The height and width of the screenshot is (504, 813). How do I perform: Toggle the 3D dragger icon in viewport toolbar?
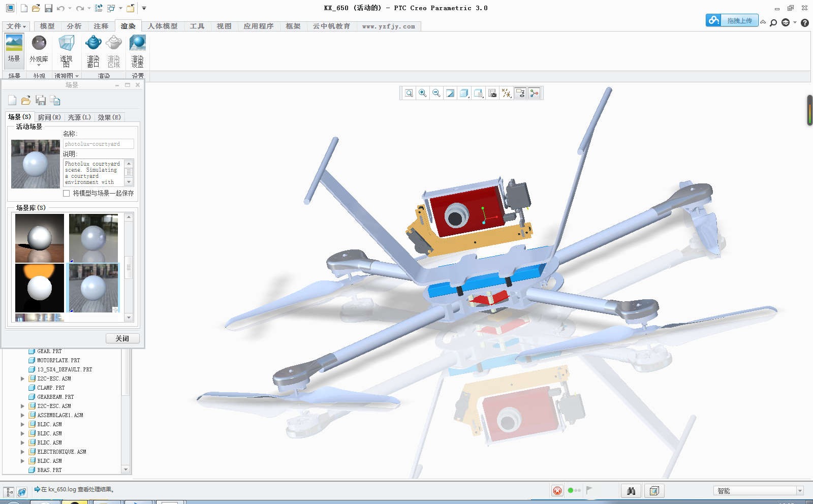[x=534, y=93]
